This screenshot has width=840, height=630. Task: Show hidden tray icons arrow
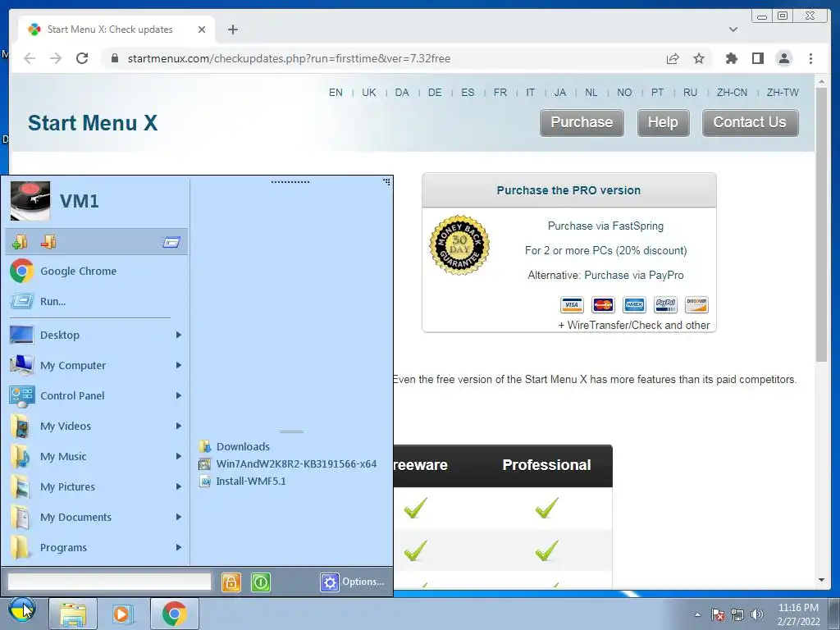pyautogui.click(x=697, y=614)
